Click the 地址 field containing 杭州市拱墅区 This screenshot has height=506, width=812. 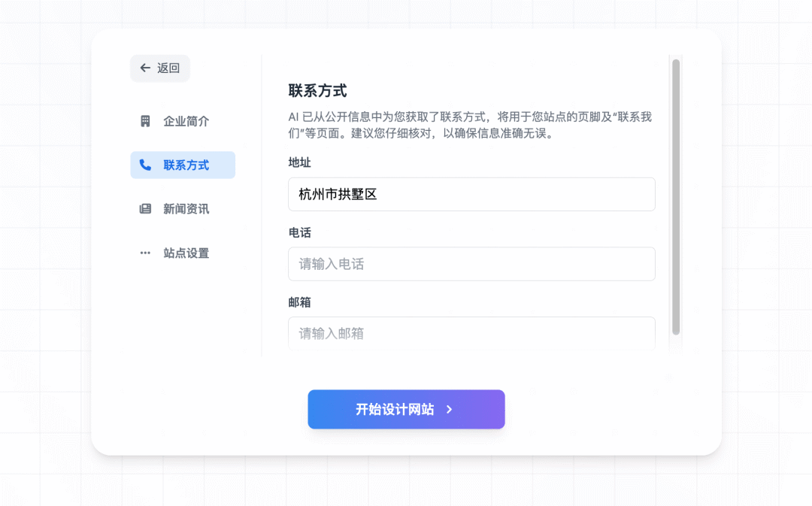(x=471, y=194)
